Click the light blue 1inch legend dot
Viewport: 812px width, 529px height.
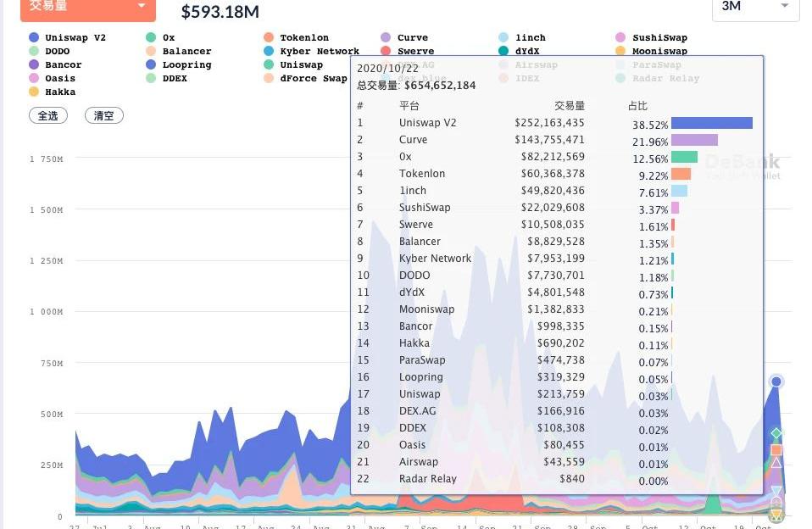coord(503,37)
